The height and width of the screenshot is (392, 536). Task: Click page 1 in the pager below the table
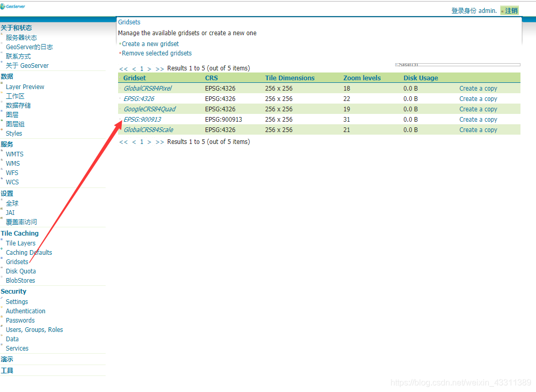[141, 142]
